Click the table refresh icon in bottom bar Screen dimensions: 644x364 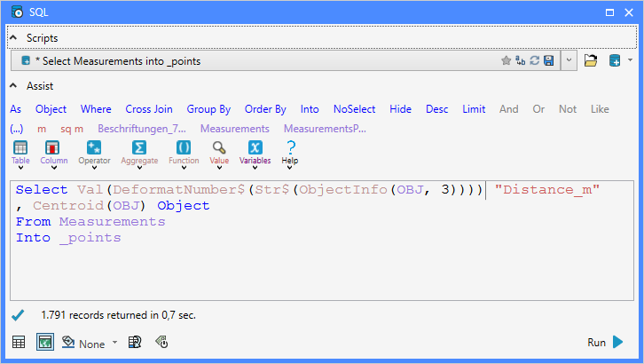pyautogui.click(x=135, y=342)
